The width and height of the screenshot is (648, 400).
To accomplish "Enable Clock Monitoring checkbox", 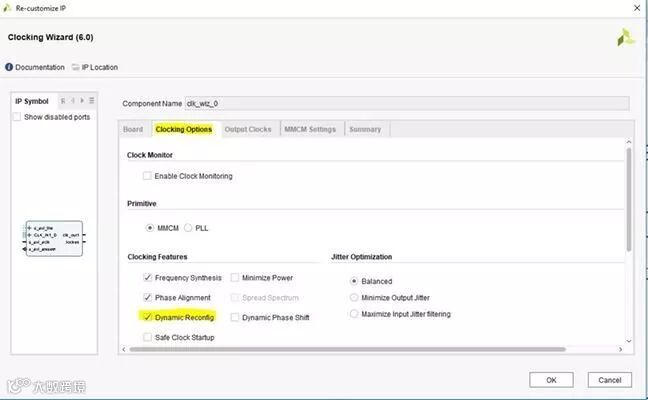I will (147, 176).
